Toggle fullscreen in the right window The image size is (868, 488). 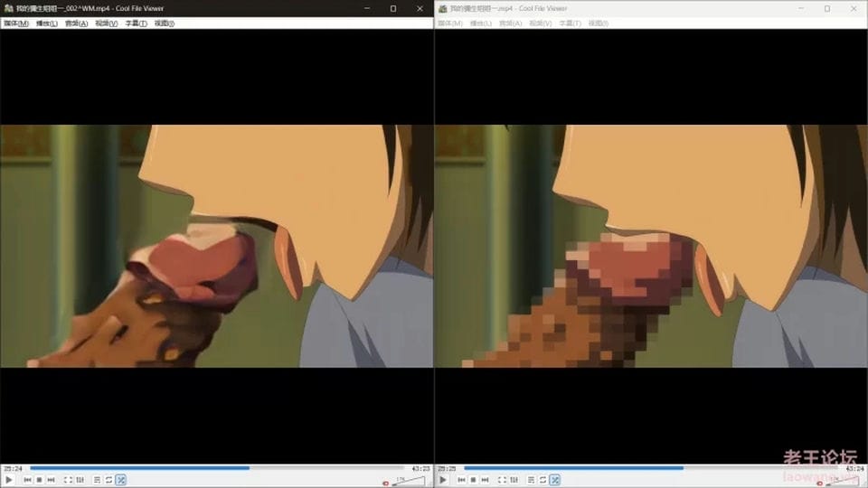[x=502, y=480]
